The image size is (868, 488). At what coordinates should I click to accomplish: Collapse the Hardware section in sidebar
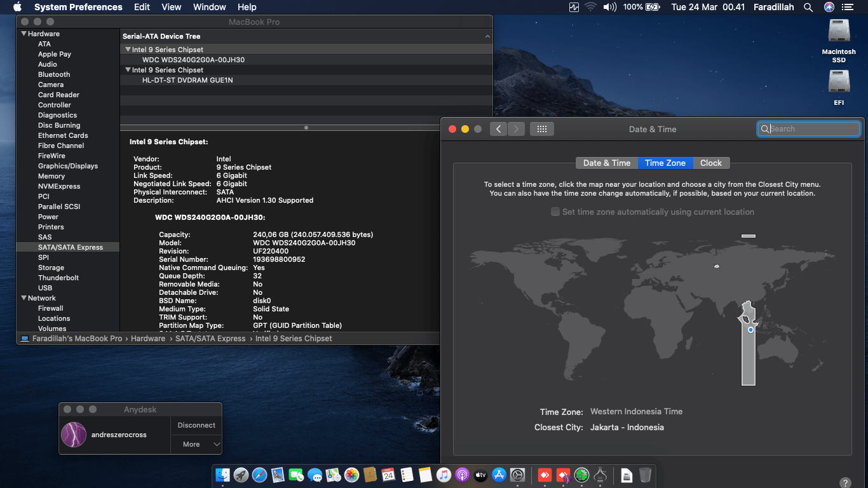point(24,34)
